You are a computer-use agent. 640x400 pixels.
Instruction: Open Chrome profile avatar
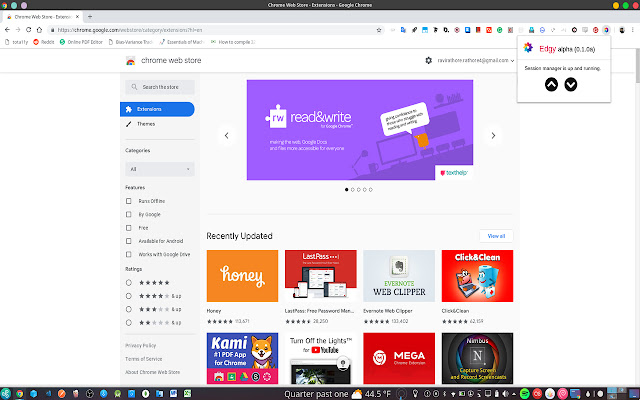point(622,30)
